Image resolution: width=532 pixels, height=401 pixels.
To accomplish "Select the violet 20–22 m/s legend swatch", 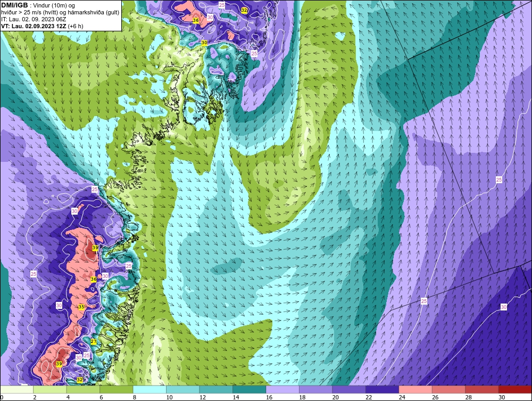I will pyautogui.click(x=349, y=389).
